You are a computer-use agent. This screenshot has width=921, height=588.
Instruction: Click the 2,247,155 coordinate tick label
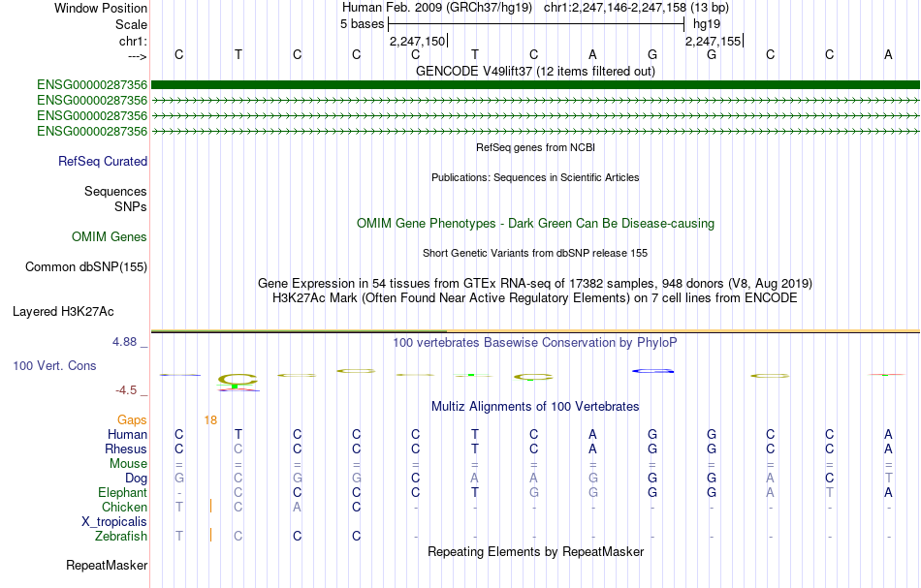tap(714, 42)
